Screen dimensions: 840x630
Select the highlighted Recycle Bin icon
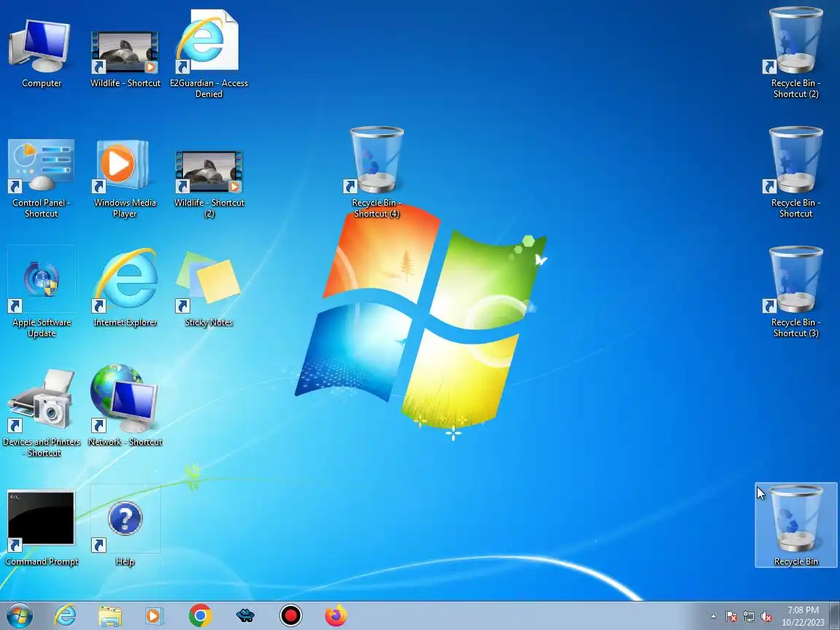click(796, 525)
